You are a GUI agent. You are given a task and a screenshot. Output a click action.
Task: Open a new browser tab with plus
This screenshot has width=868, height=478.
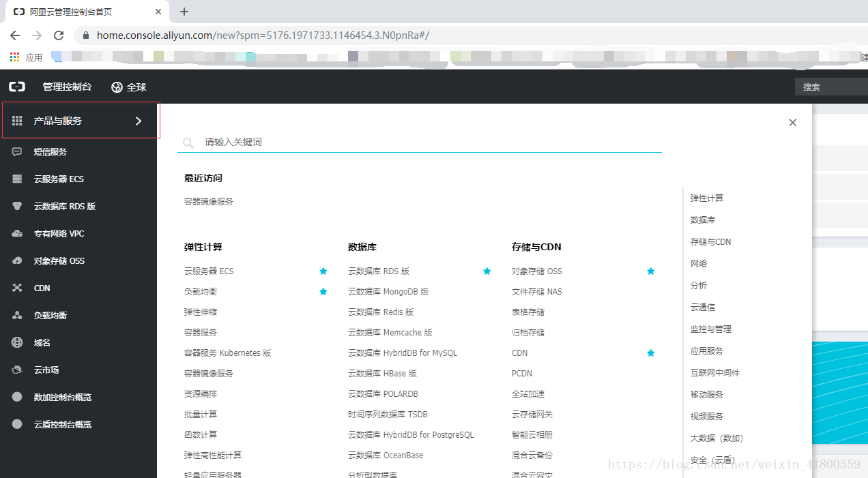pos(184,12)
